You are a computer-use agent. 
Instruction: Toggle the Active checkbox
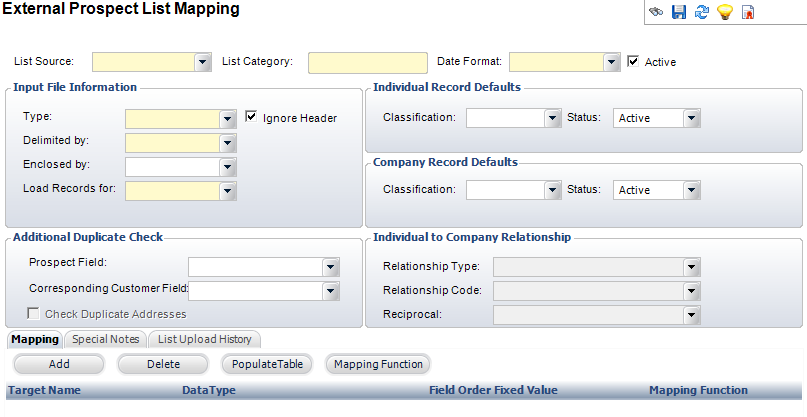(633, 62)
